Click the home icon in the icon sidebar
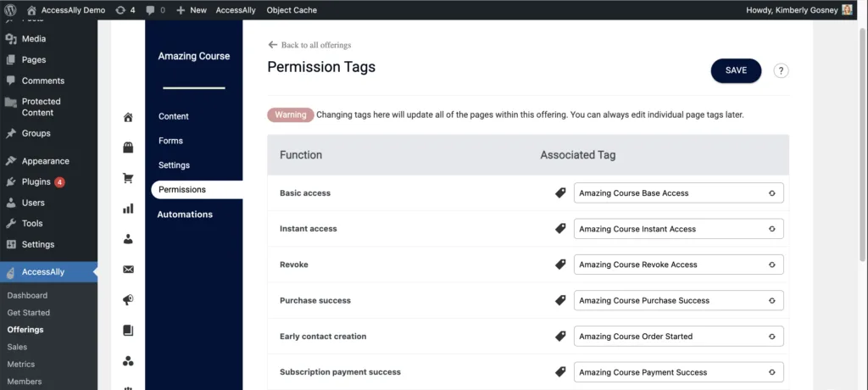Image resolution: width=868 pixels, height=390 pixels. pyautogui.click(x=128, y=117)
